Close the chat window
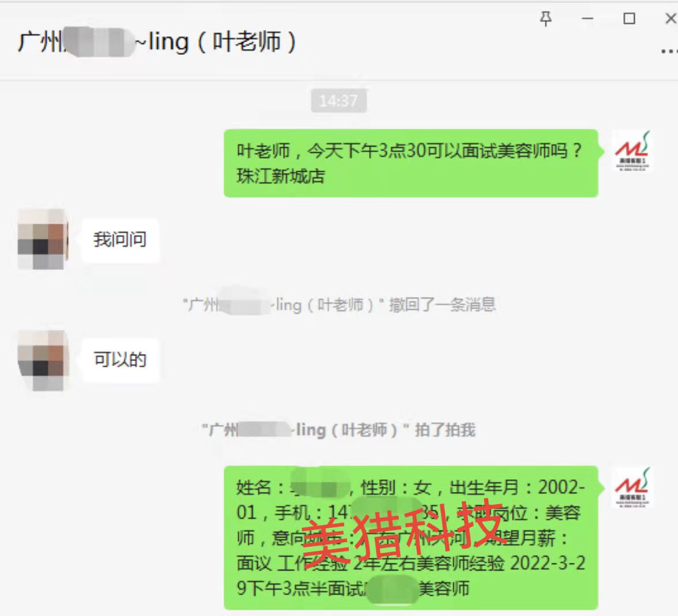 [671, 18]
